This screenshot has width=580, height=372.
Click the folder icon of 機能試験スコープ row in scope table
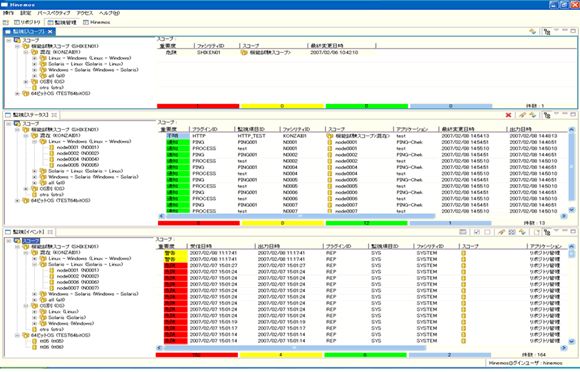pyautogui.click(x=244, y=53)
